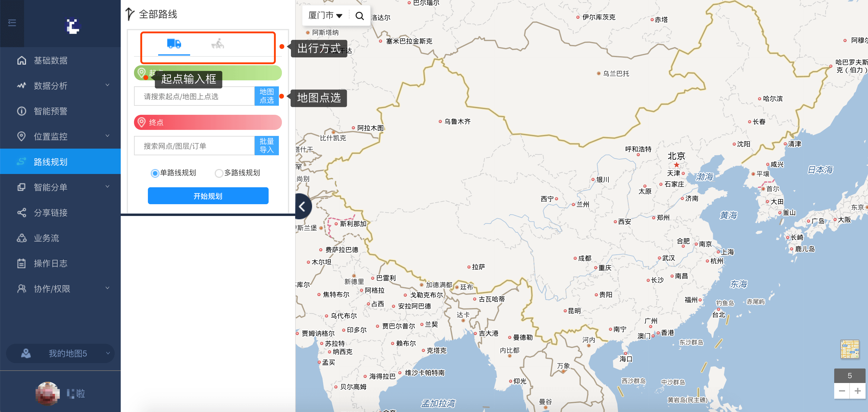Open 路线规划 menu item
This screenshot has width=868, height=412.
coord(60,162)
